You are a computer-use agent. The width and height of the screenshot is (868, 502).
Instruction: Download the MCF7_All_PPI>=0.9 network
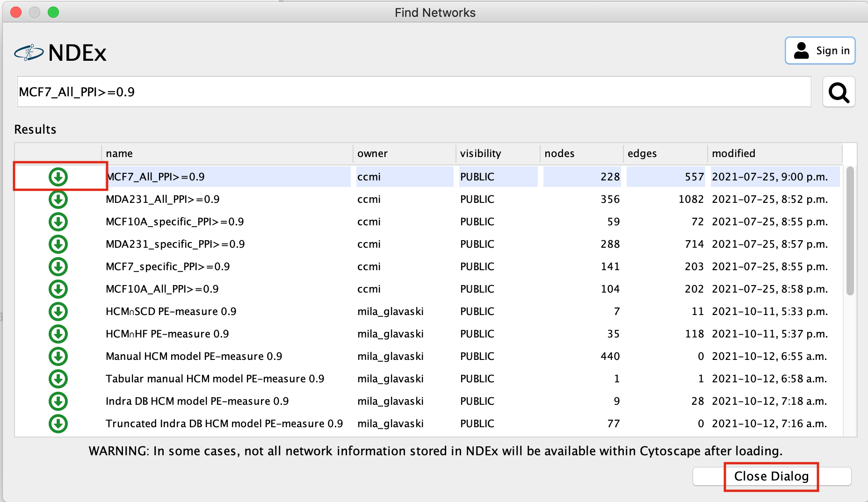click(x=58, y=177)
